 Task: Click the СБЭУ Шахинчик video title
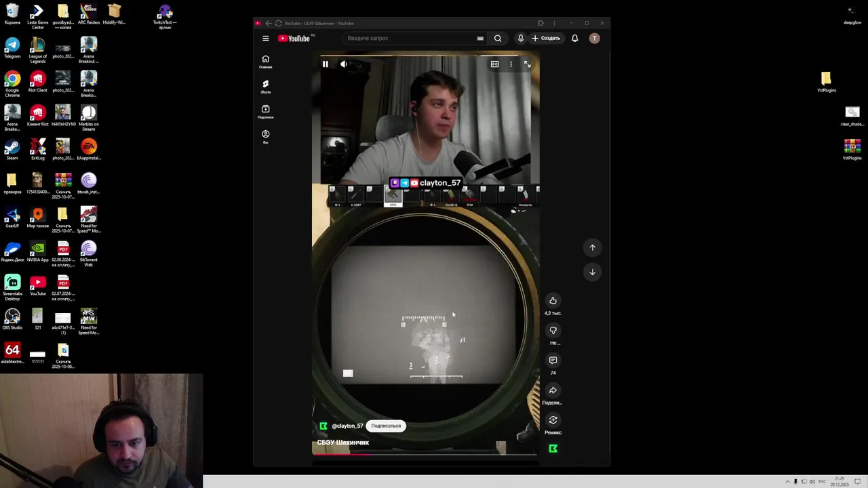tap(343, 443)
